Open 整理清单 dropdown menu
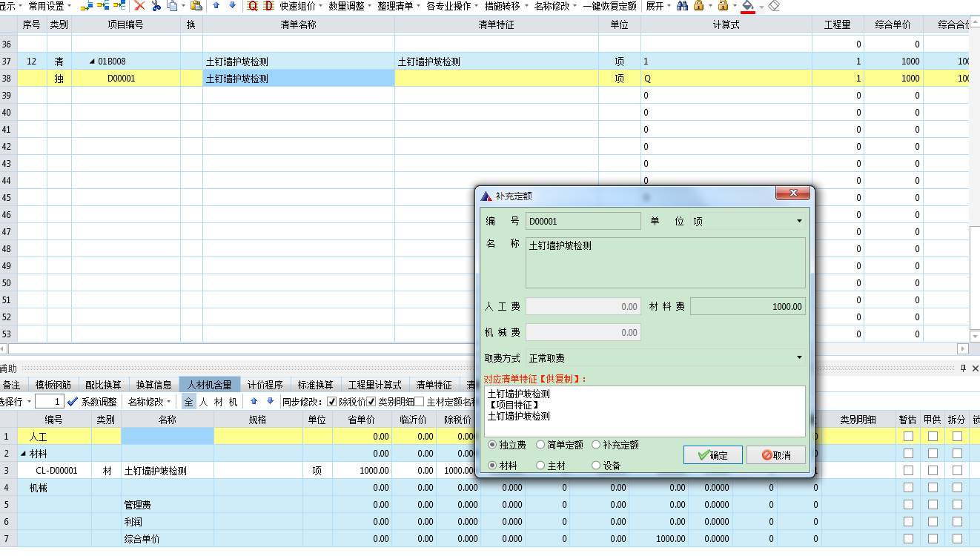This screenshot has width=980, height=556. [x=399, y=6]
